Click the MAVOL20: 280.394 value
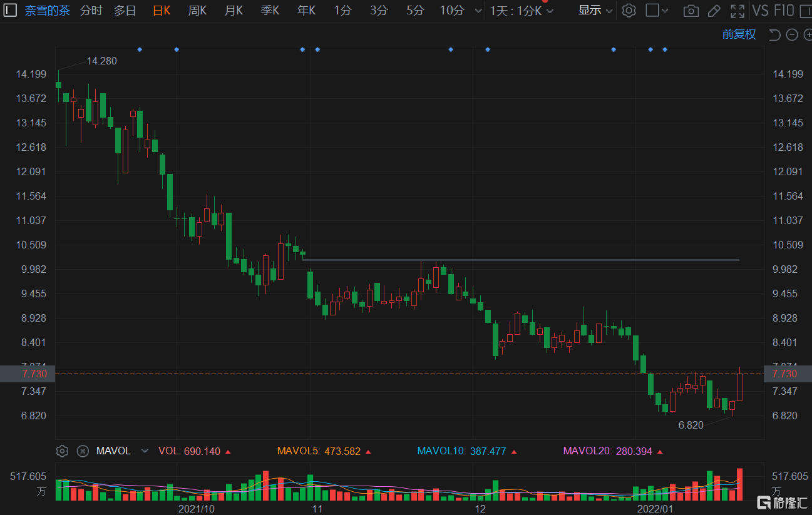 607,451
